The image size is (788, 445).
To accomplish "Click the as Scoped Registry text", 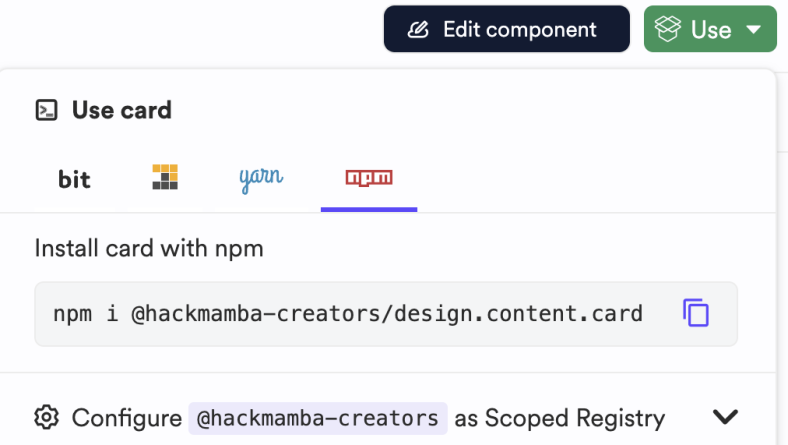I will coord(559,418).
